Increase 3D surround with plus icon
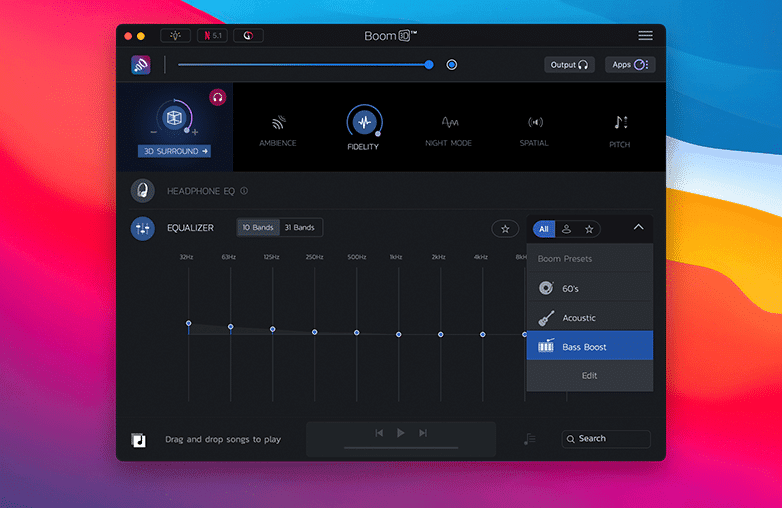The width and height of the screenshot is (782, 508). click(x=195, y=132)
